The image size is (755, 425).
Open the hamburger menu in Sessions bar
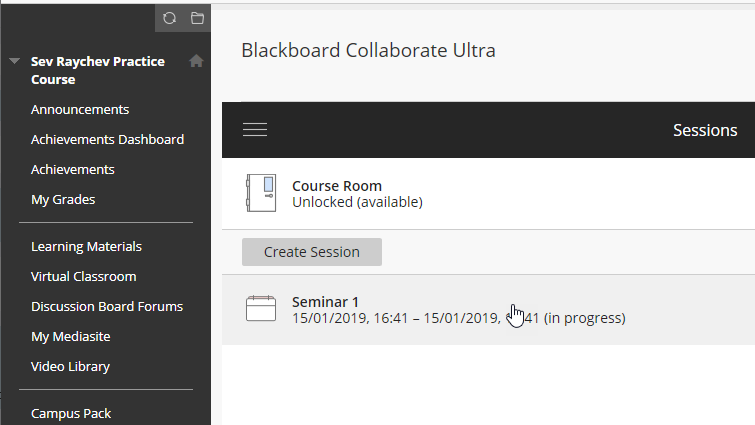[255, 130]
